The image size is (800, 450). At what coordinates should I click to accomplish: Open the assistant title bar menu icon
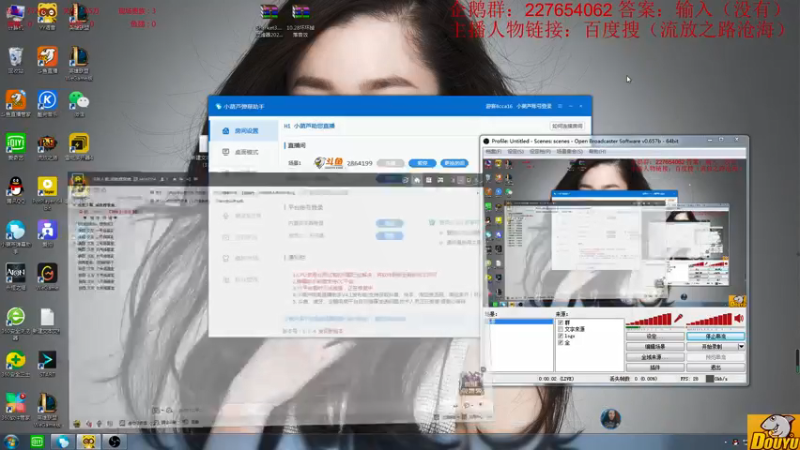[560, 106]
